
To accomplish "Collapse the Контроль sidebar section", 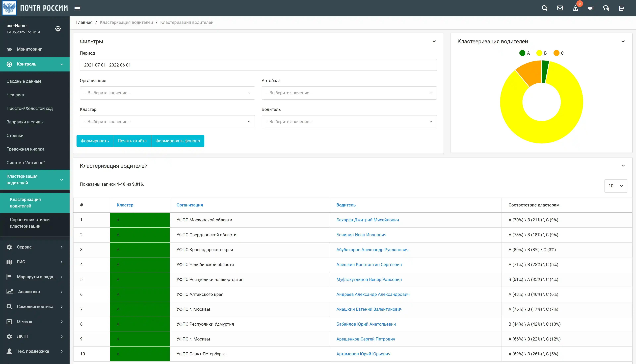I will [62, 64].
